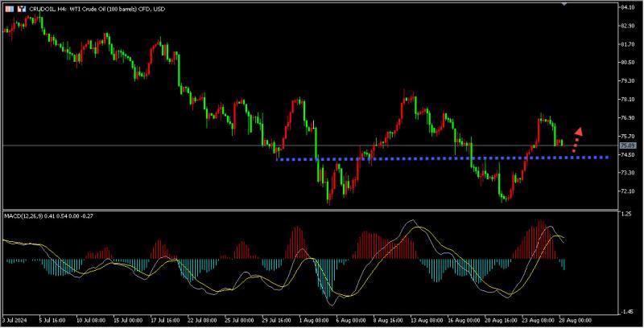The height and width of the screenshot is (328, 644).
Task: Click the 73.30 price axis label
Action: pos(628,173)
